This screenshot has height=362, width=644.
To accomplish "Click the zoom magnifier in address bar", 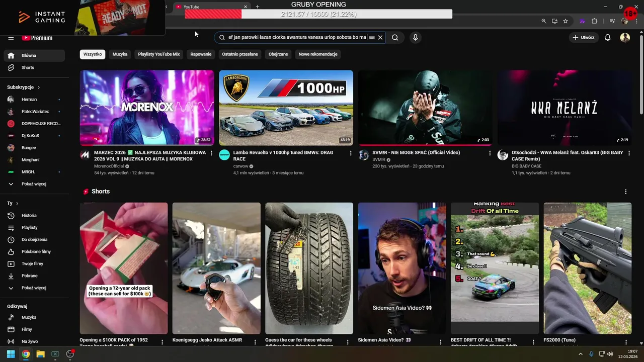I will pyautogui.click(x=544, y=21).
